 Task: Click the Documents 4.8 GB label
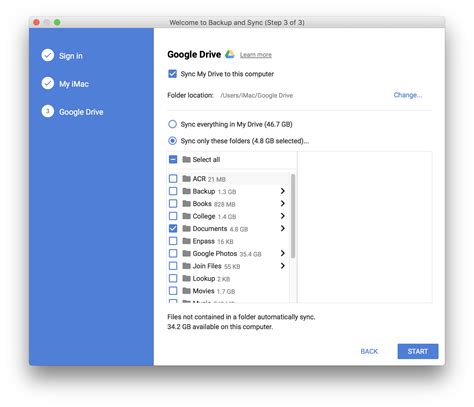tap(220, 229)
